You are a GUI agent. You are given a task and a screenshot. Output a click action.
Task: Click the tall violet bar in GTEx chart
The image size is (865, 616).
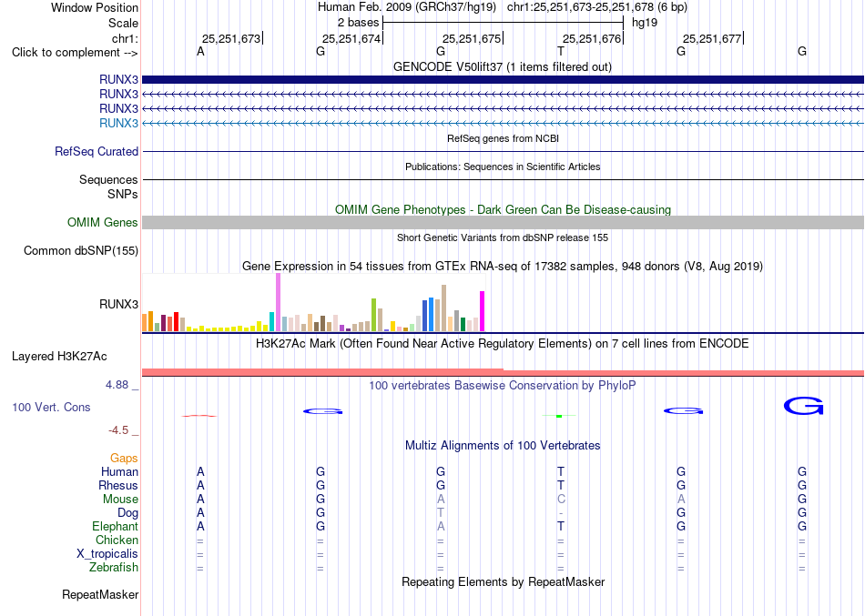278,302
